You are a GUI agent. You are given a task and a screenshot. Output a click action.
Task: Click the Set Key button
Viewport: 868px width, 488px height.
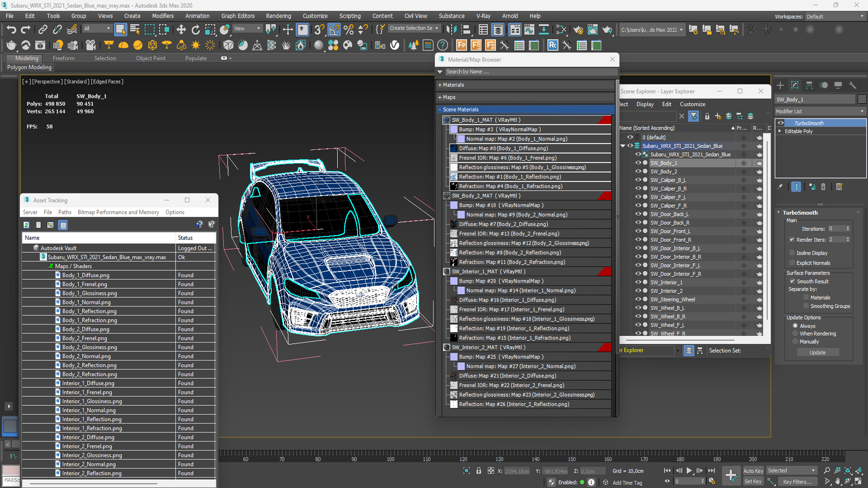pyautogui.click(x=753, y=482)
